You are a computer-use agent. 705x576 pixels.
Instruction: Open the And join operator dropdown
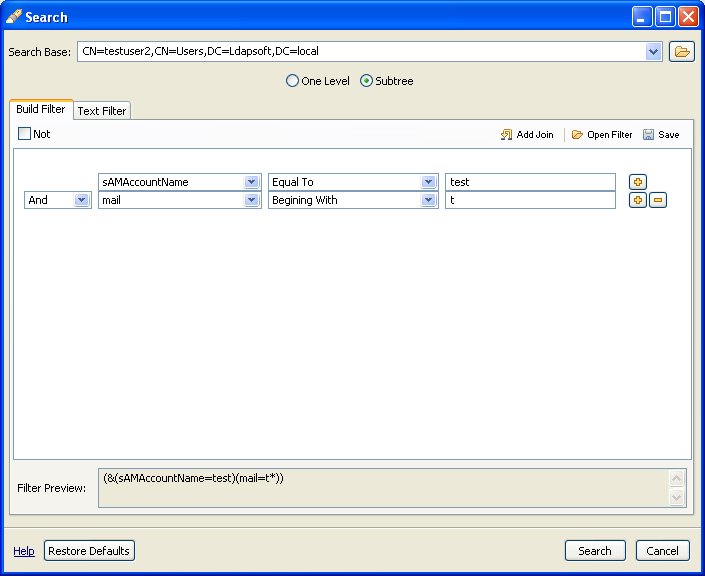[x=80, y=200]
